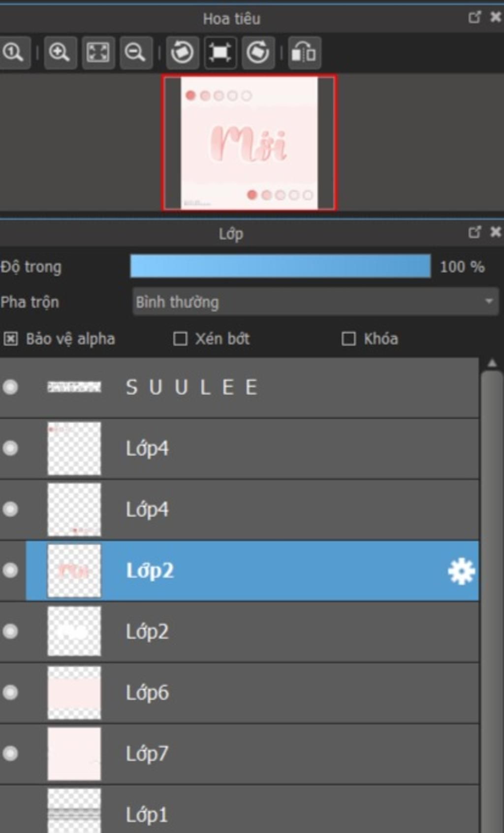Viewport: 504px width, 833px height.
Task: Open settings gear for selected Lớp2 layer
Action: pyautogui.click(x=461, y=571)
